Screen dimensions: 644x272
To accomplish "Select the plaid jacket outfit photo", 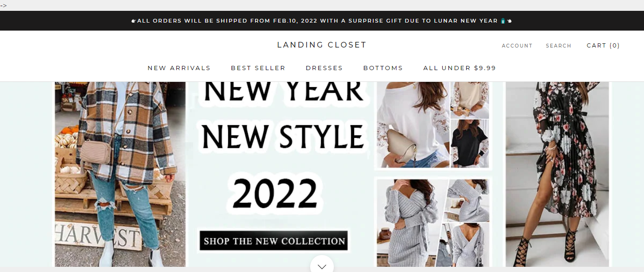I will 120,174.
